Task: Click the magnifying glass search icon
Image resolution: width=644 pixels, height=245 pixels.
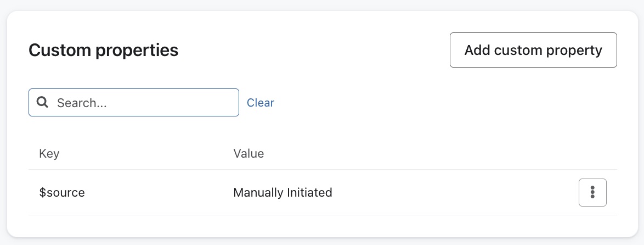Action: (42, 103)
